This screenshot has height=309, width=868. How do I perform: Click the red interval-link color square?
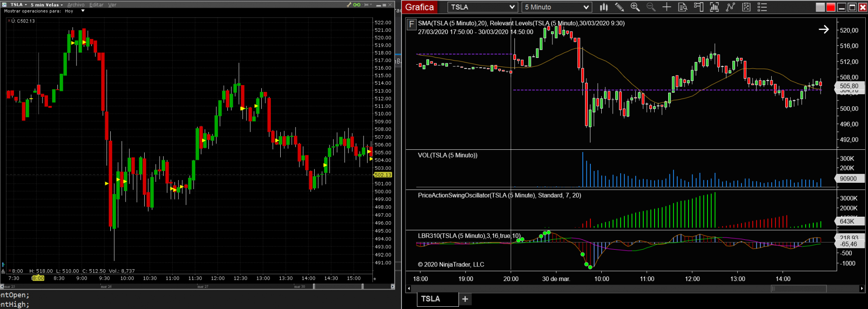[830, 7]
